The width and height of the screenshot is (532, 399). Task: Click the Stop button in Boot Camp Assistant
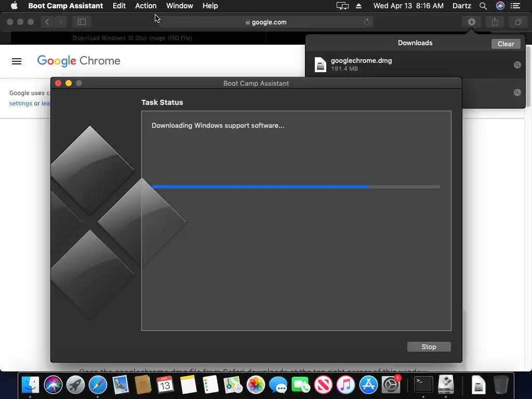pyautogui.click(x=429, y=347)
